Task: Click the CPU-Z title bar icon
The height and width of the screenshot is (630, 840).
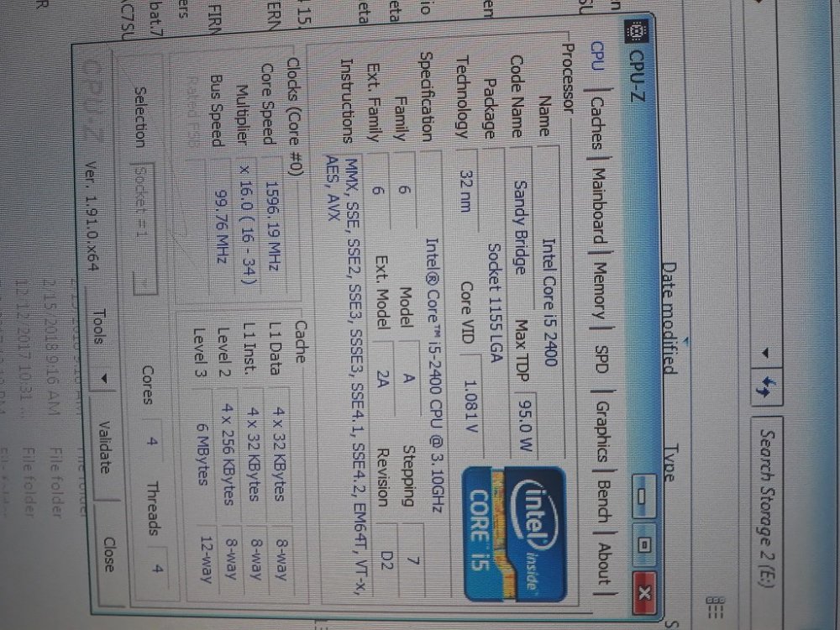Action: coord(638,32)
